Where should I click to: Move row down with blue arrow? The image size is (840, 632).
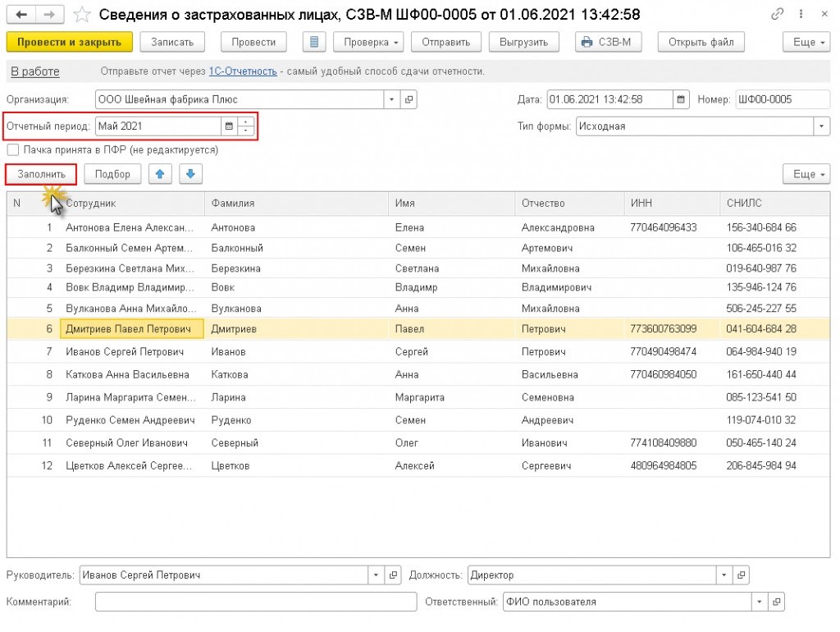coord(190,174)
